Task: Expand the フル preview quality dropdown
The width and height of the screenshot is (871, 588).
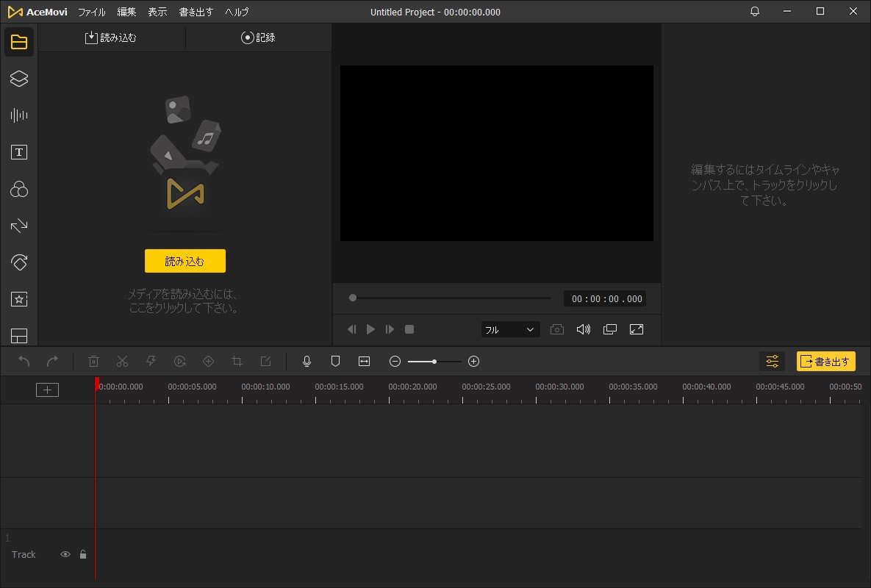Action: tap(511, 329)
